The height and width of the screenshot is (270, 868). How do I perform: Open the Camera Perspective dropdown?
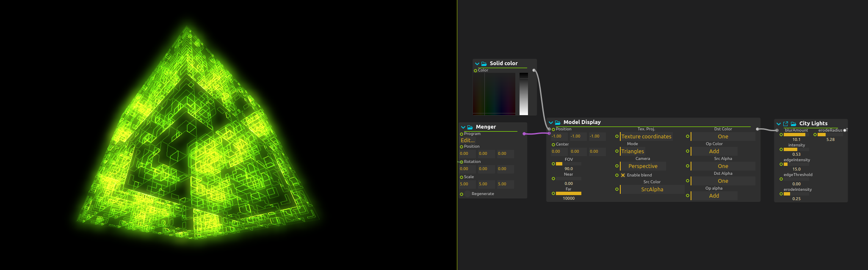click(x=643, y=166)
